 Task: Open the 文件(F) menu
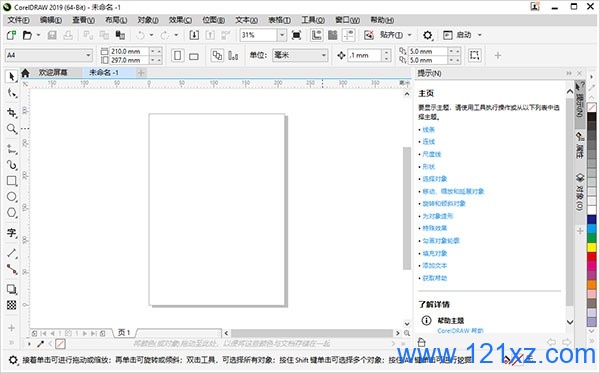tap(18, 20)
